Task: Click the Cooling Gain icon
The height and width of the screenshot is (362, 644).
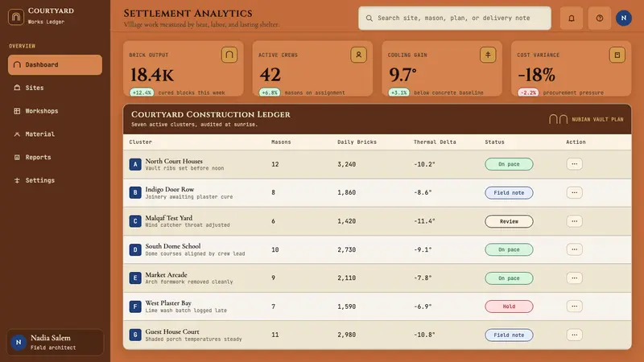Action: [488, 55]
